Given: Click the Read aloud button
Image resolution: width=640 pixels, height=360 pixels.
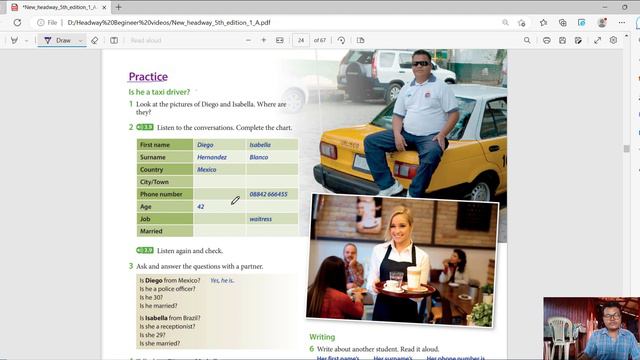Looking at the screenshot, I should 146,40.
